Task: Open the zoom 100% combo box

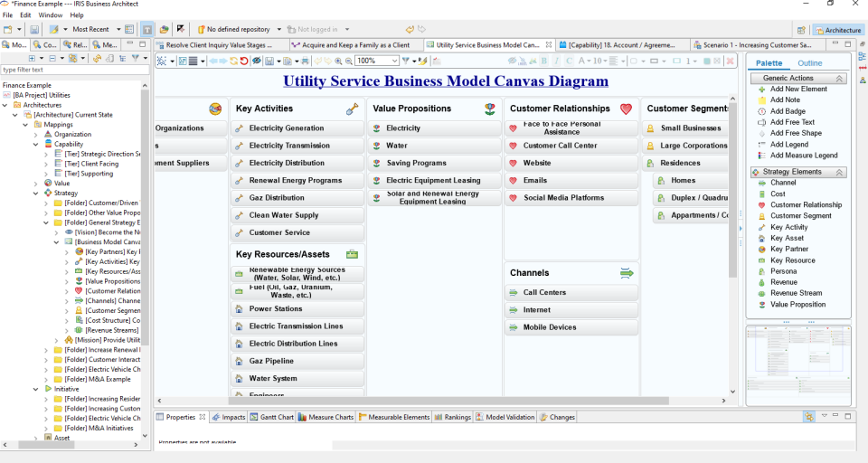Action: point(377,61)
